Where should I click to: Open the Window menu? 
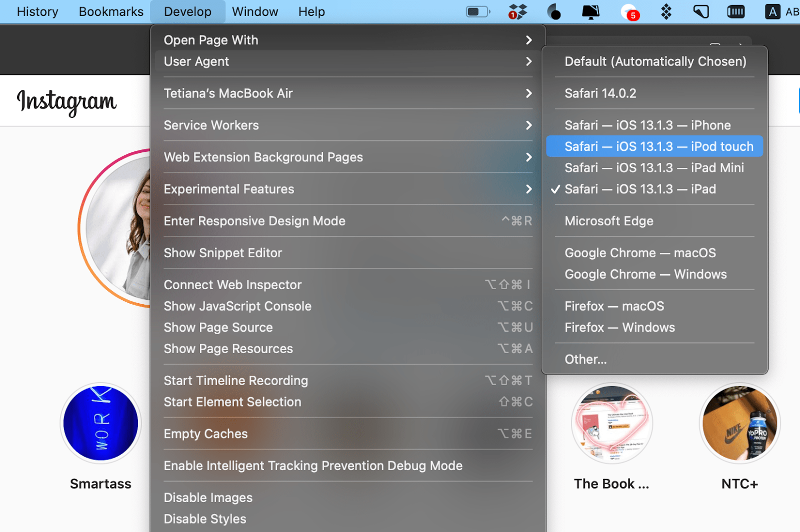(255, 11)
